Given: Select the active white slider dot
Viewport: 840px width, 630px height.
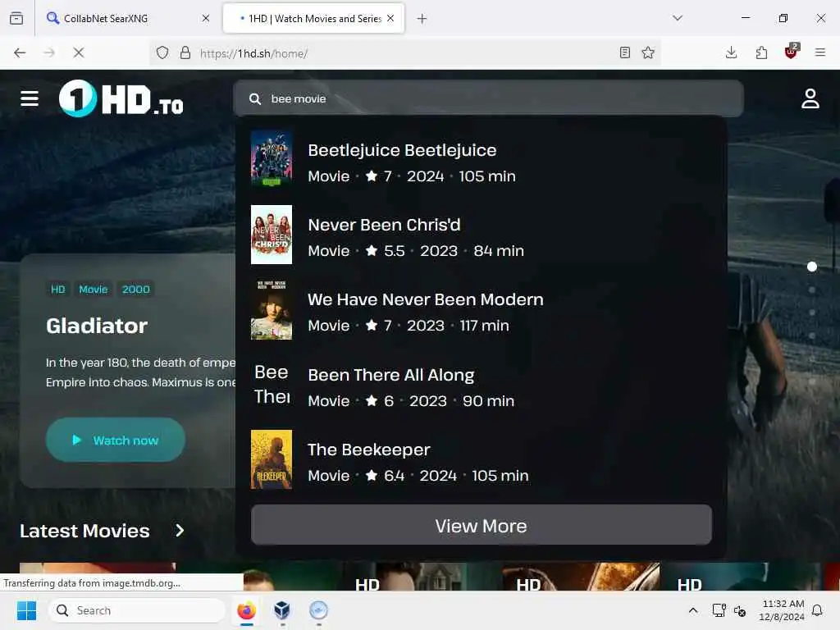Looking at the screenshot, I should pos(811,267).
